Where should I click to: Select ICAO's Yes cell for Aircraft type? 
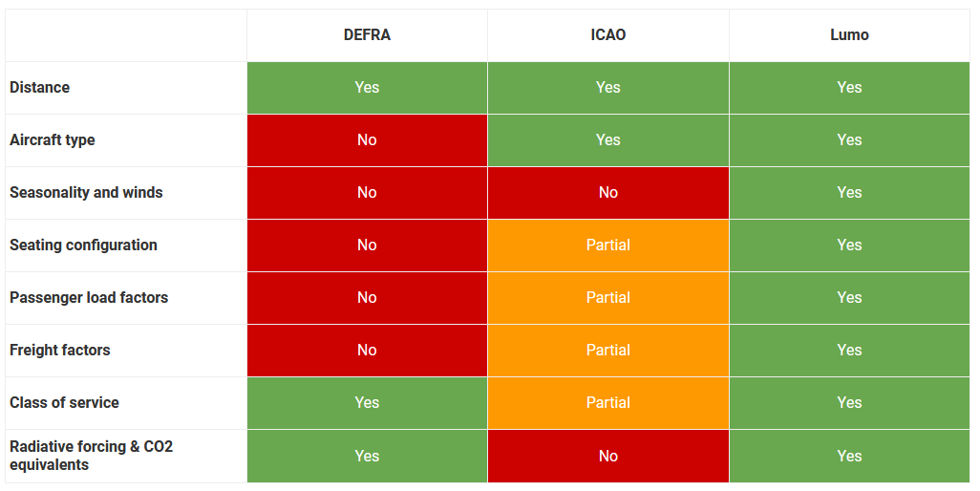(608, 140)
